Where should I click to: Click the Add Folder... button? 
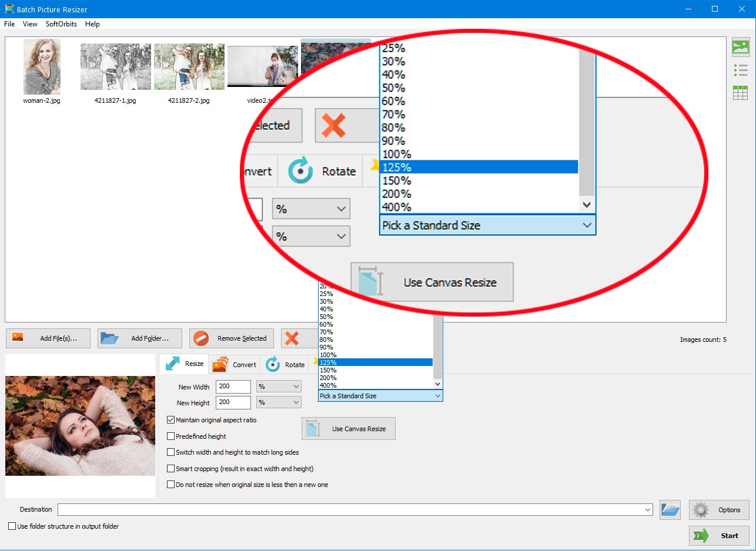[140, 338]
